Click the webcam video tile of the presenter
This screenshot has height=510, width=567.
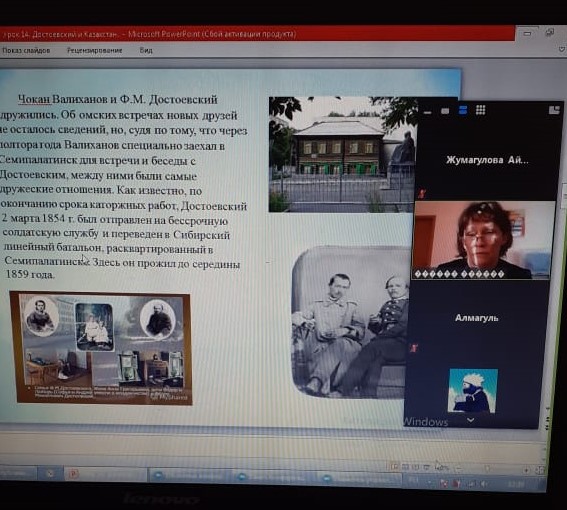pos(482,239)
